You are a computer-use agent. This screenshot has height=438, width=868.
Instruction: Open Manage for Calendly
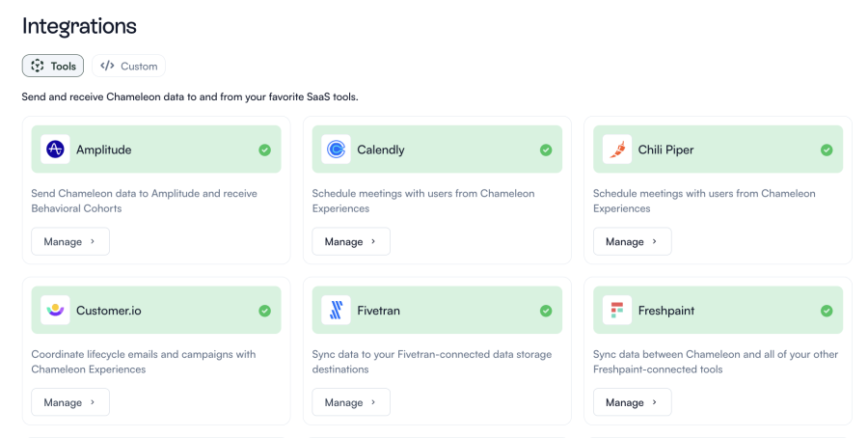(351, 241)
